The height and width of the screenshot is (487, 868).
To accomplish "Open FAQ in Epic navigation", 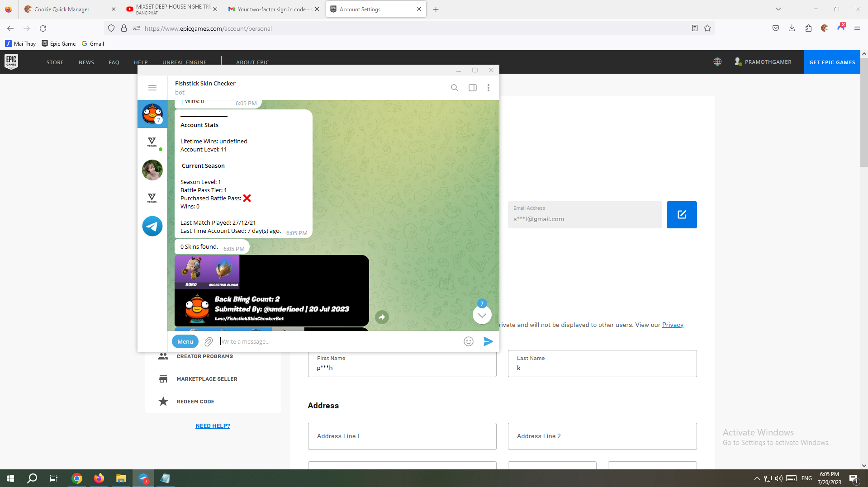I will click(114, 62).
